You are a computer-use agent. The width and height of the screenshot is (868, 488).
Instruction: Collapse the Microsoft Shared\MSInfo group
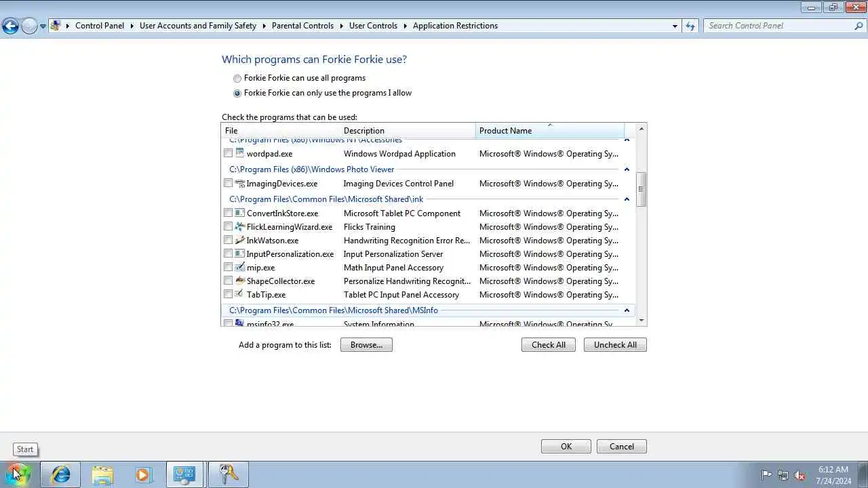point(627,310)
